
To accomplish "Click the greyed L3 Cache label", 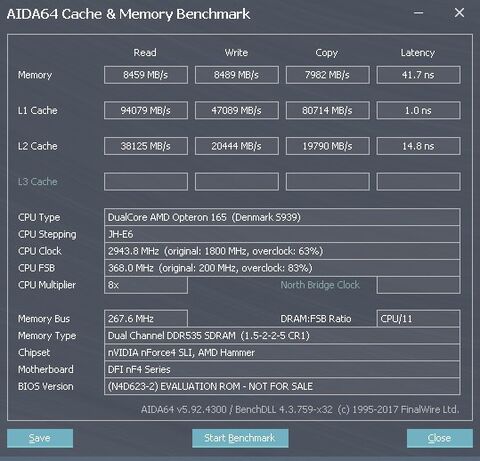I will pyautogui.click(x=38, y=181).
